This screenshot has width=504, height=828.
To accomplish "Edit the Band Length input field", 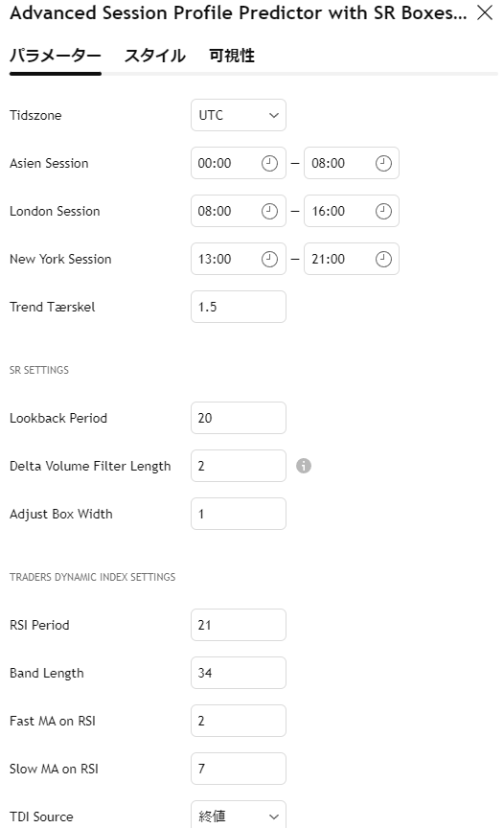I will [x=239, y=674].
